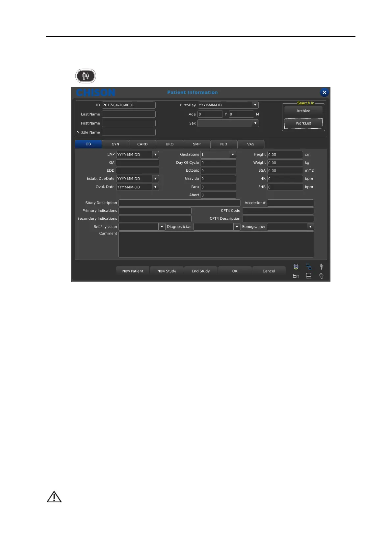Click the Primary Indications field
This screenshot has width=392, height=554.
(x=155, y=211)
